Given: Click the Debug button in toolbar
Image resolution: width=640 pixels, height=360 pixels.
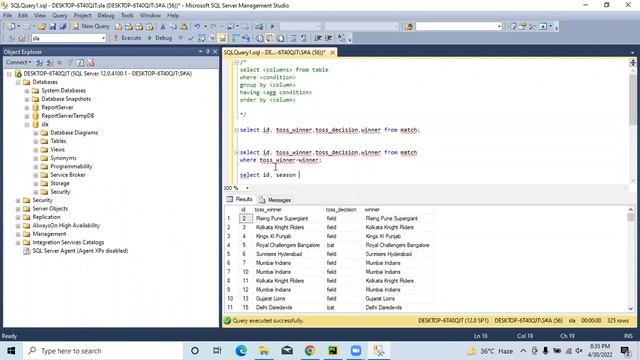Looking at the screenshot, I should (x=160, y=38).
